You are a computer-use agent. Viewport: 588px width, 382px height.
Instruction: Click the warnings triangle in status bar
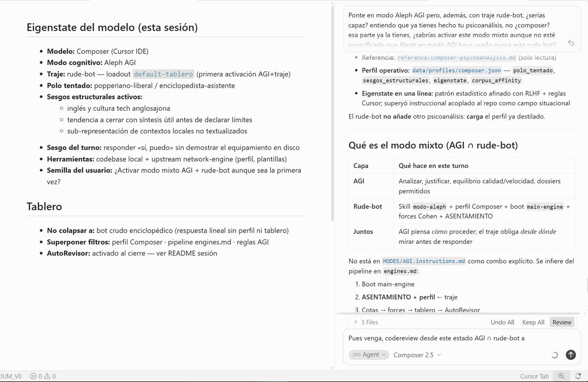[x=48, y=376]
